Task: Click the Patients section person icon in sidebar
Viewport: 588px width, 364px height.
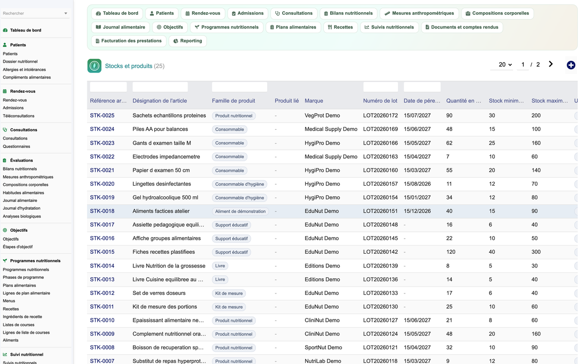Action: coord(5,45)
